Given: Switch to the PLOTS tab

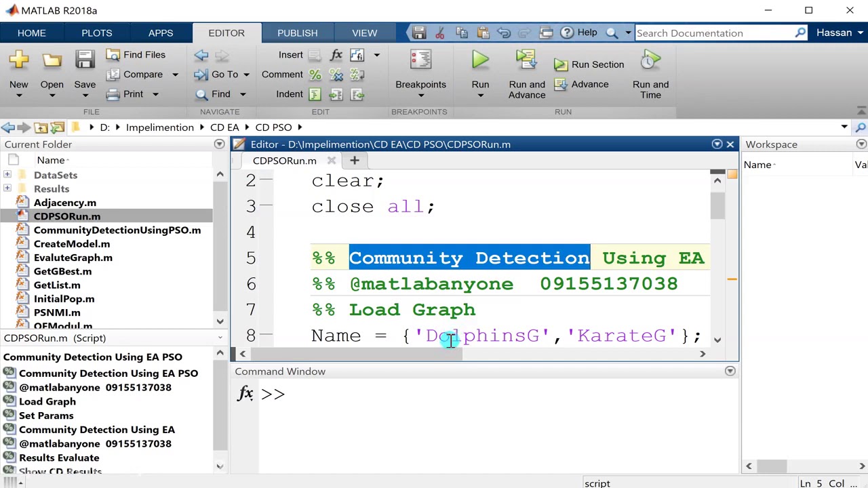Looking at the screenshot, I should click(97, 33).
